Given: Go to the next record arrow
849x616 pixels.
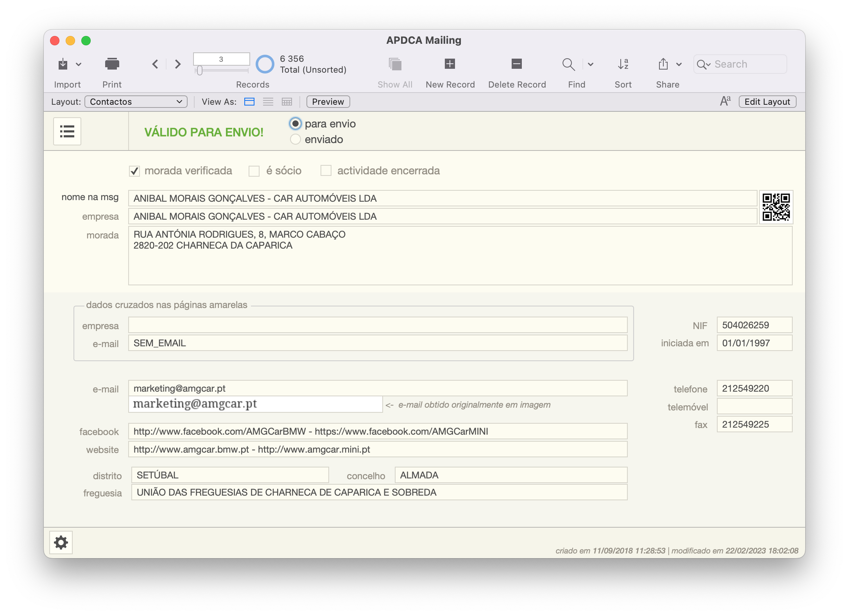Looking at the screenshot, I should 178,64.
